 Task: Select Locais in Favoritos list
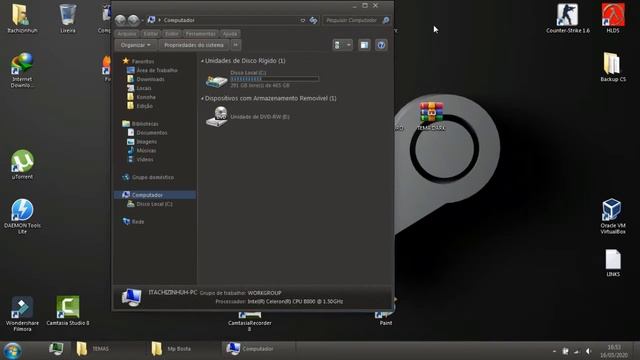click(x=144, y=88)
